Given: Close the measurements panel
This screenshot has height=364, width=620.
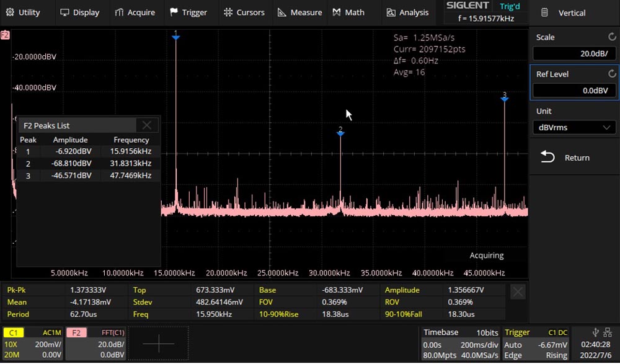Looking at the screenshot, I should [518, 293].
